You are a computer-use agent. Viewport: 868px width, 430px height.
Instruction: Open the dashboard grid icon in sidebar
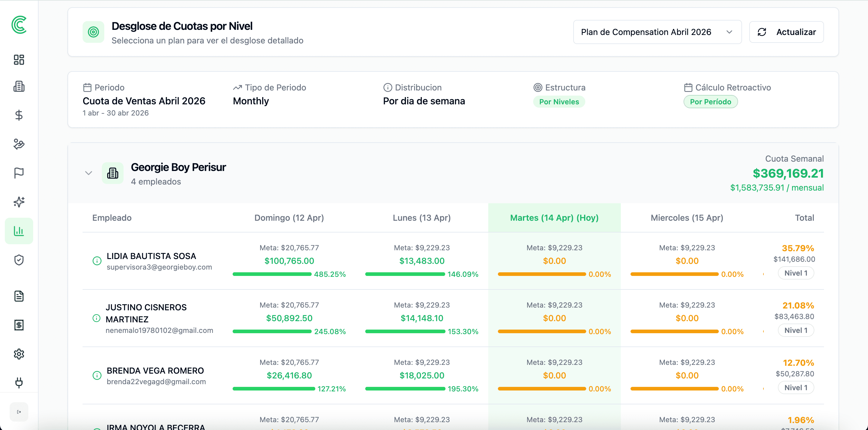19,60
